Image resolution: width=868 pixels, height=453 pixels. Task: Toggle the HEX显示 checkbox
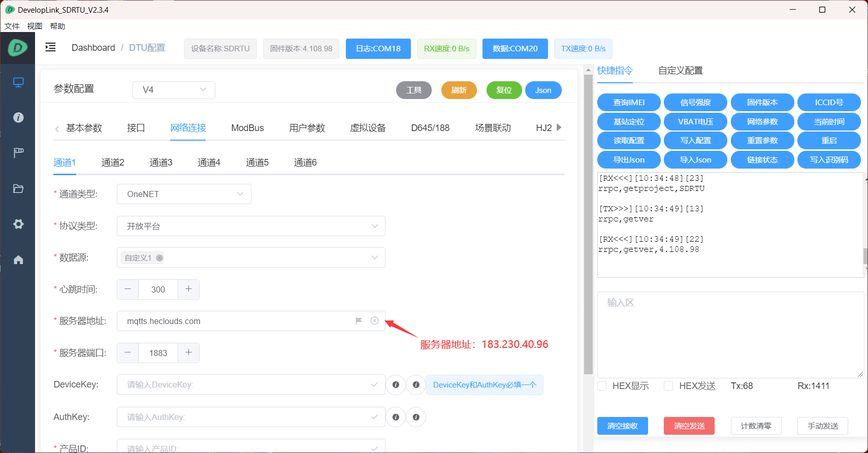[x=602, y=386]
